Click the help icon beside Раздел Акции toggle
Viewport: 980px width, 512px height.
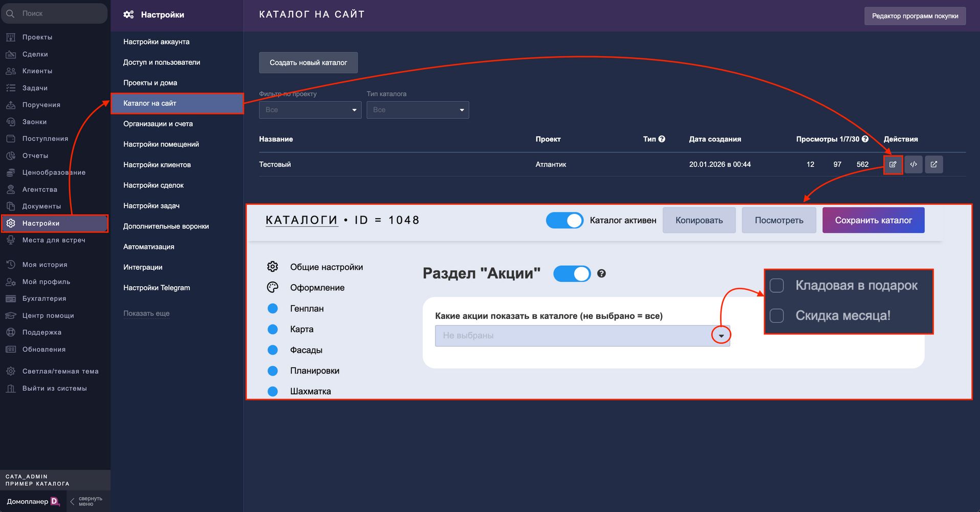click(x=601, y=273)
